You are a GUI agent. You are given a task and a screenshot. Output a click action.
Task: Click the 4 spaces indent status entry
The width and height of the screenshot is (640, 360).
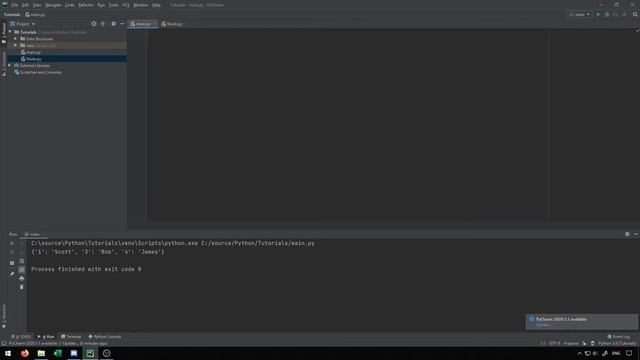pyautogui.click(x=571, y=344)
